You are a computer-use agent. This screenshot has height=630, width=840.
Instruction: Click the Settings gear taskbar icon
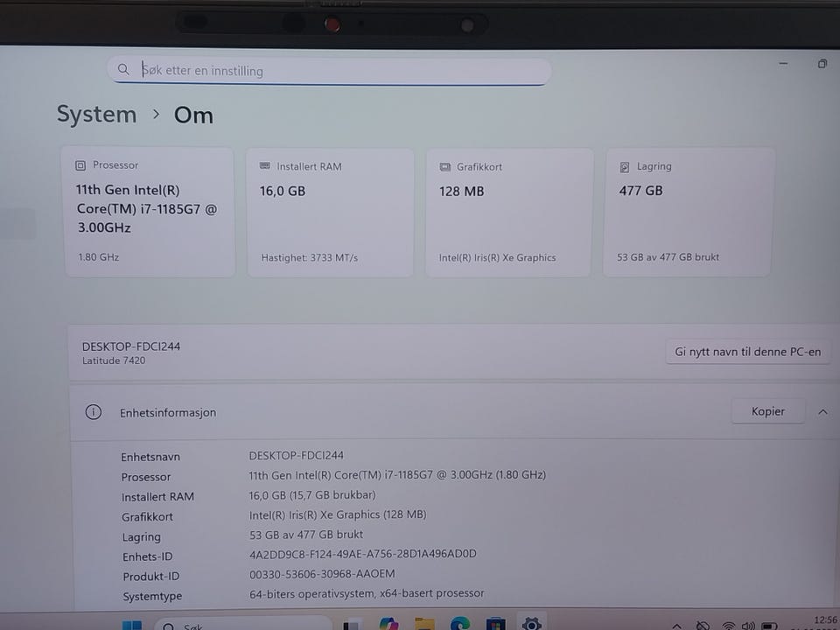tap(531, 623)
